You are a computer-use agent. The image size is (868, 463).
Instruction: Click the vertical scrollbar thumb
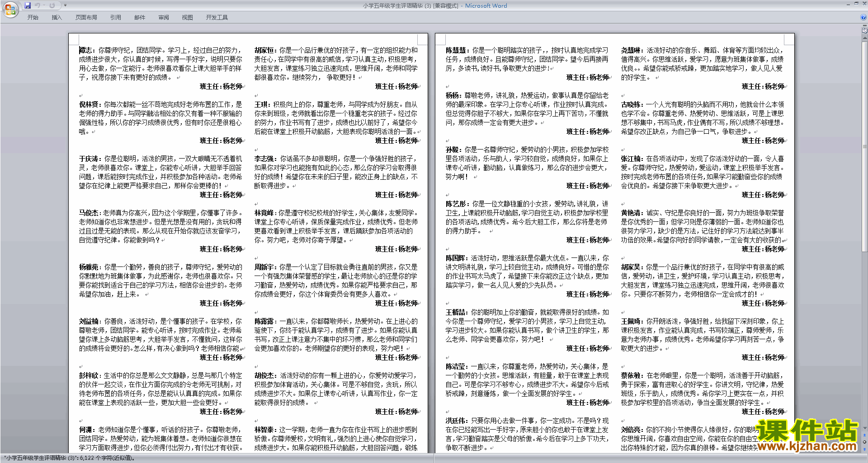pyautogui.click(x=865, y=147)
